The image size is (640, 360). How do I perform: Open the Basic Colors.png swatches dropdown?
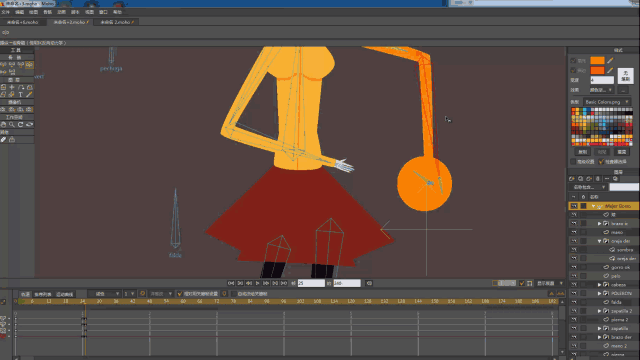click(606, 102)
